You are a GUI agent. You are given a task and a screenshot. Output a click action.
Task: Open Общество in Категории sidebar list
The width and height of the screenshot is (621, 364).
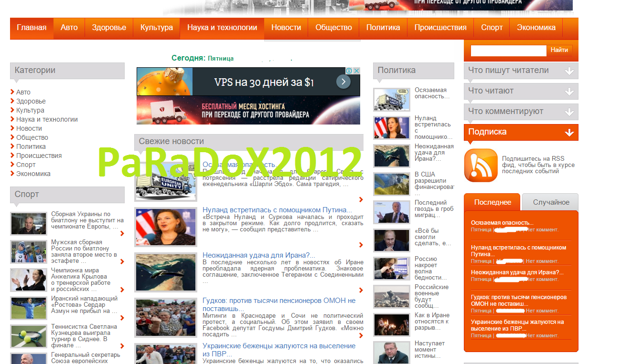(x=32, y=137)
